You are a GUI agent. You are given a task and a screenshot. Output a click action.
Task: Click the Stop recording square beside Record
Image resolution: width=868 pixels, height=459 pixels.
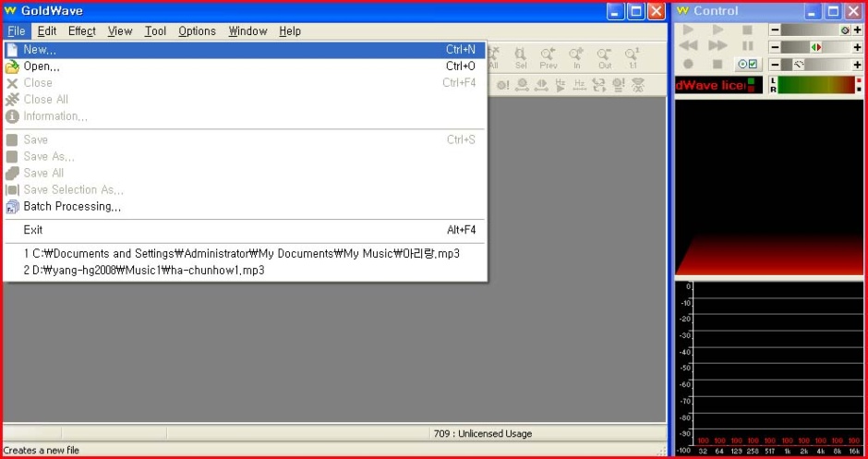[718, 65]
